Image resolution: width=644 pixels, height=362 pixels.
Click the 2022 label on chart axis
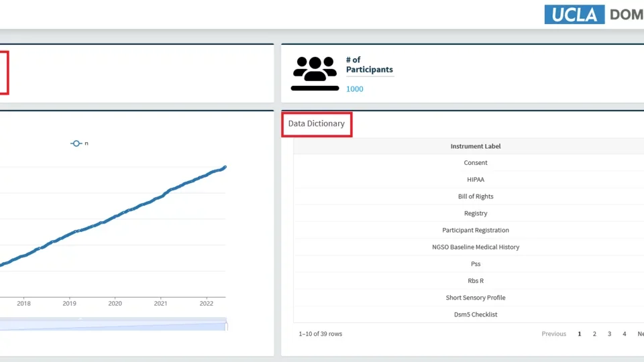click(x=206, y=303)
